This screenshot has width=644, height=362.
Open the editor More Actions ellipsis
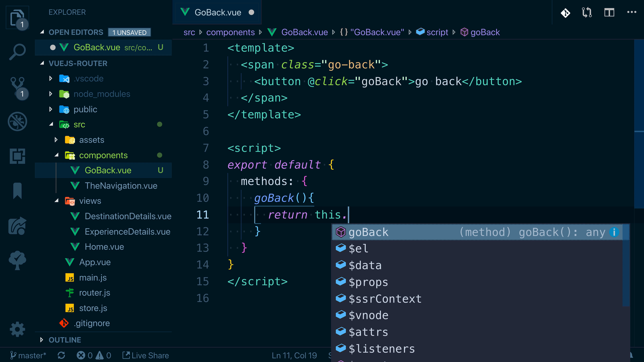point(632,12)
